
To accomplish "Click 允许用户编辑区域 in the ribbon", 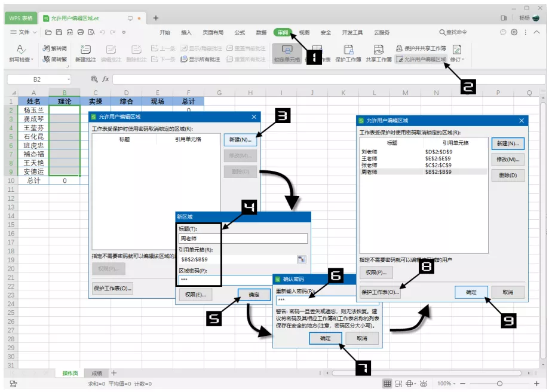I will pos(421,59).
